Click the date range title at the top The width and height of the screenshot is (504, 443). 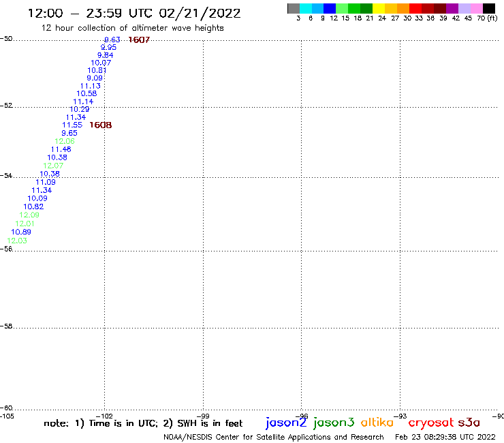[x=134, y=14]
